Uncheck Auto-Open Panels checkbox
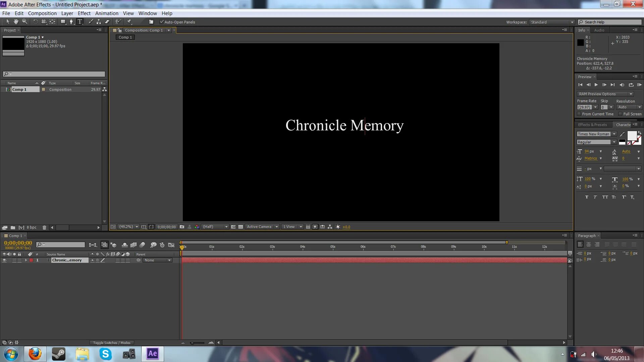The image size is (644, 362). pos(162,22)
